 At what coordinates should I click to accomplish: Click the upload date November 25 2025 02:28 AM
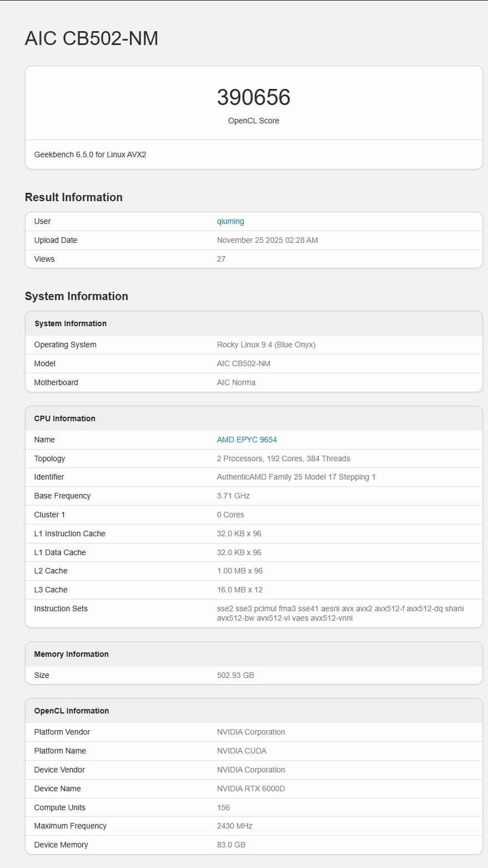268,240
